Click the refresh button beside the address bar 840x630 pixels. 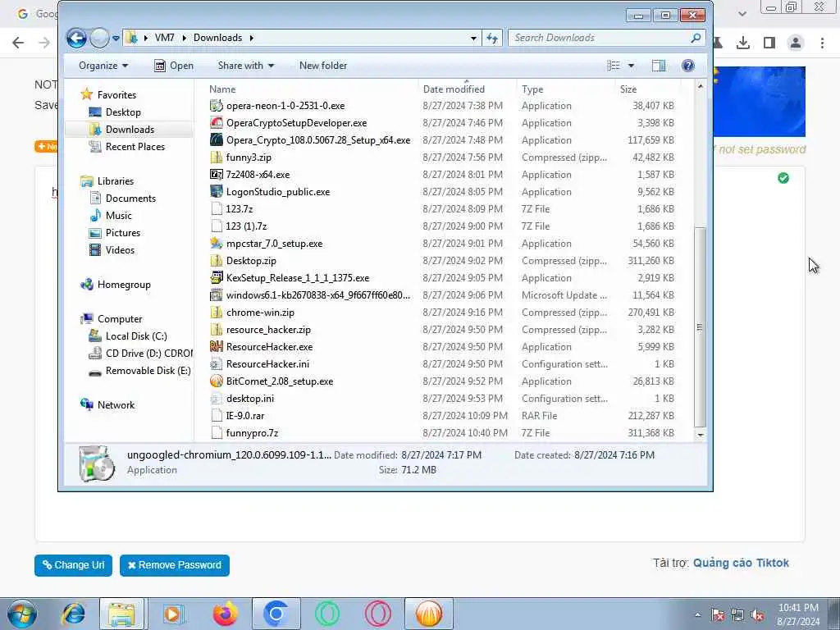(492, 38)
